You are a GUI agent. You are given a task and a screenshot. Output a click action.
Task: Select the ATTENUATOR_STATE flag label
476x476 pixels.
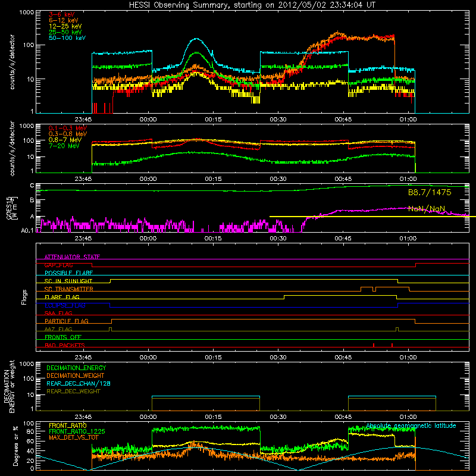[72, 257]
